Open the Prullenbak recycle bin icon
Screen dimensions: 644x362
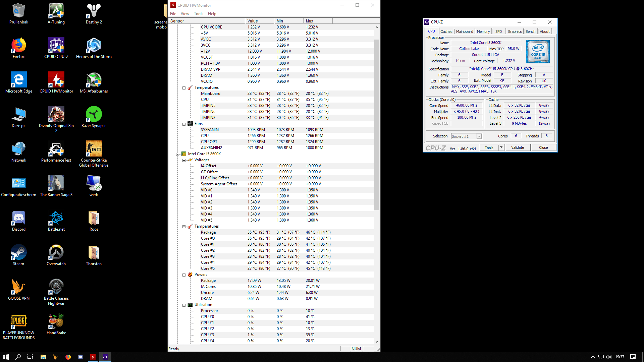point(19,13)
